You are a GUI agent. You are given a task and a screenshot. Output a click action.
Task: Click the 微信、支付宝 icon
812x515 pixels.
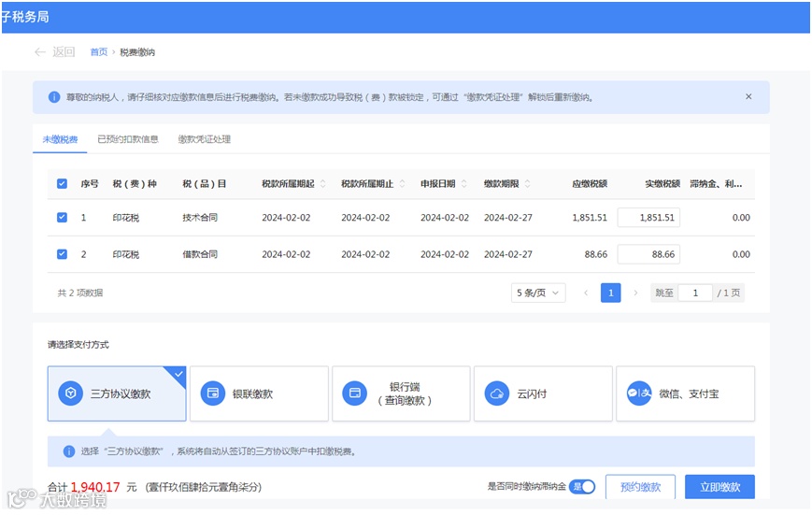click(639, 393)
